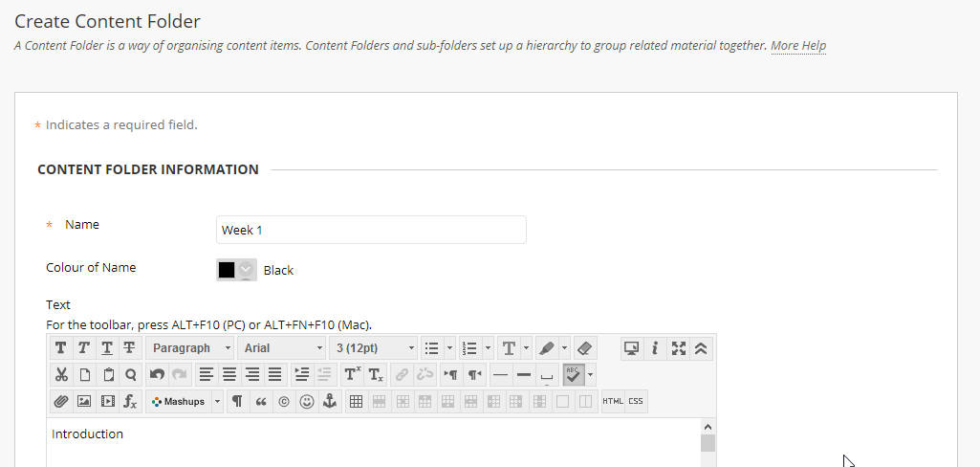
Task: Align text right
Action: (251, 375)
